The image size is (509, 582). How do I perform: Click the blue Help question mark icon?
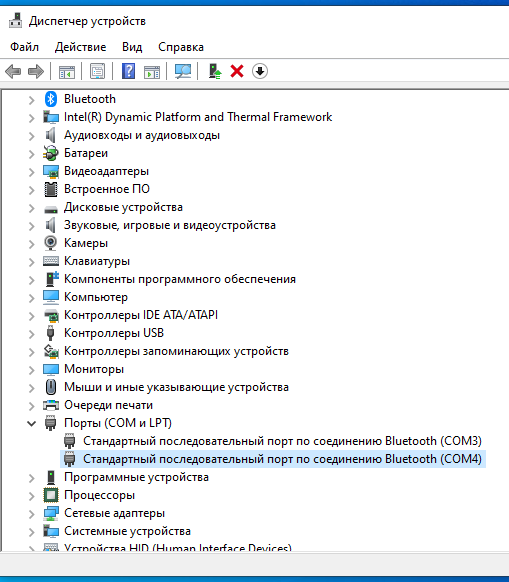[128, 71]
